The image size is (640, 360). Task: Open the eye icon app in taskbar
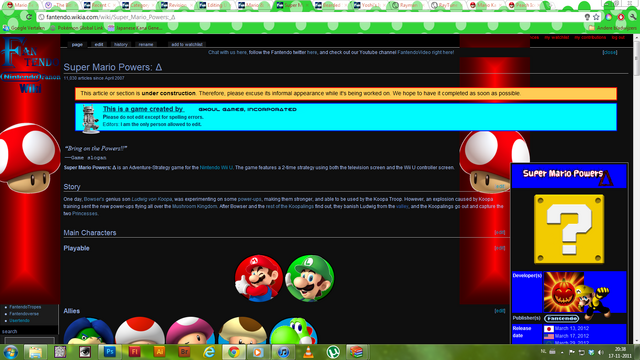click(x=85, y=352)
